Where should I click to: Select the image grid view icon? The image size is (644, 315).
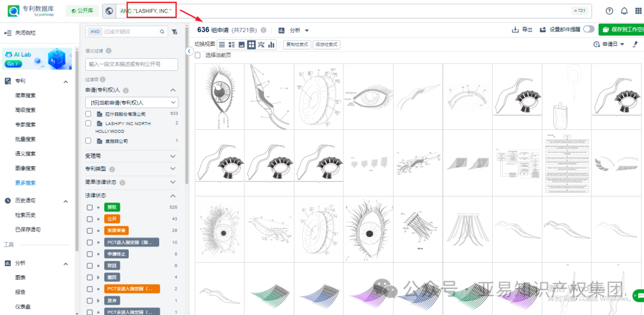pos(252,45)
